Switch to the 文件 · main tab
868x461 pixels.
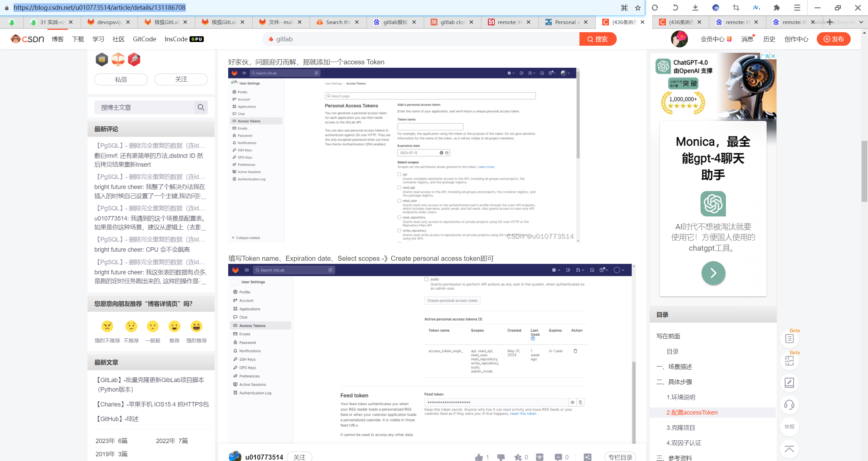point(281,22)
